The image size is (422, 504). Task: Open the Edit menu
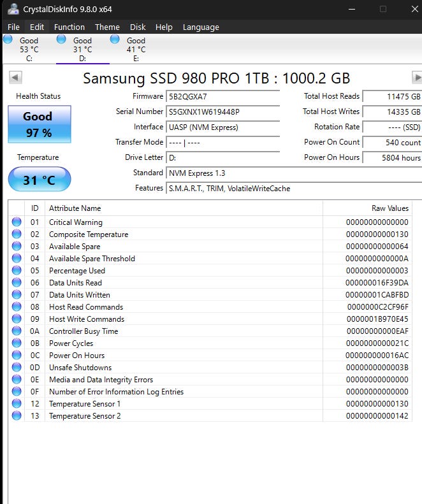(37, 27)
